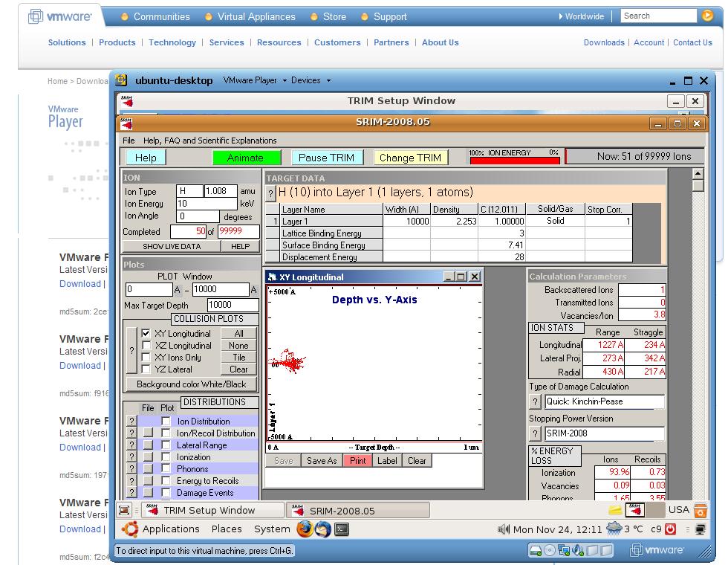Click the ? next to the SRIM-2008 stopping power field
Image resolution: width=728 pixels, height=565 pixels.
coord(535,433)
